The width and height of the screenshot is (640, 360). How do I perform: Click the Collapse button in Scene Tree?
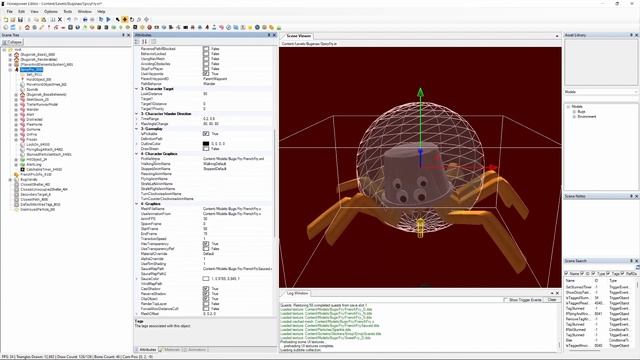(x=12, y=42)
